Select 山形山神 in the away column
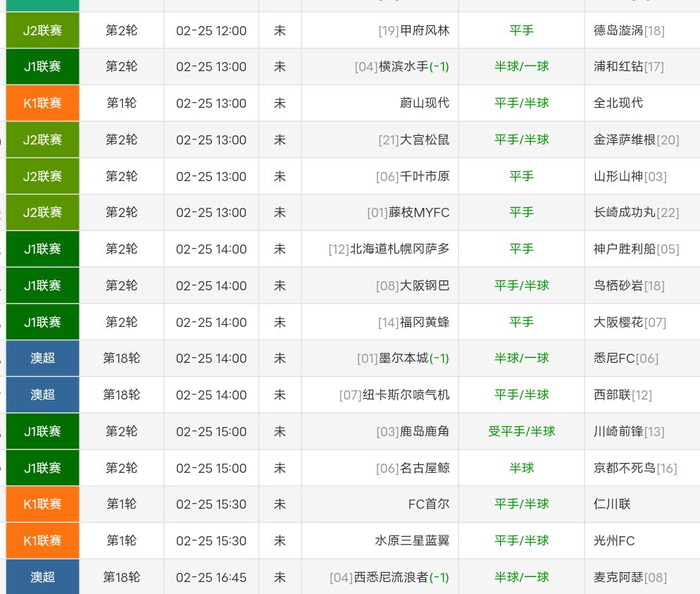 point(619,176)
